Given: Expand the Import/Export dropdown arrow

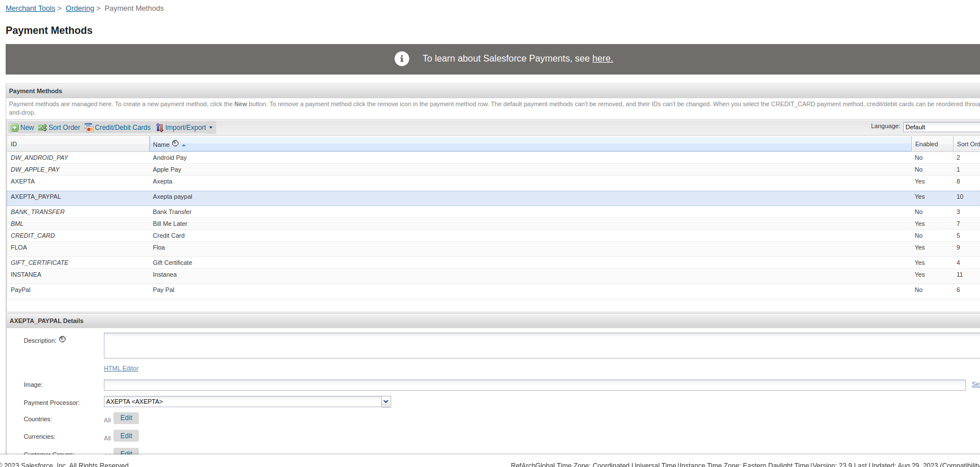Looking at the screenshot, I should pos(211,128).
